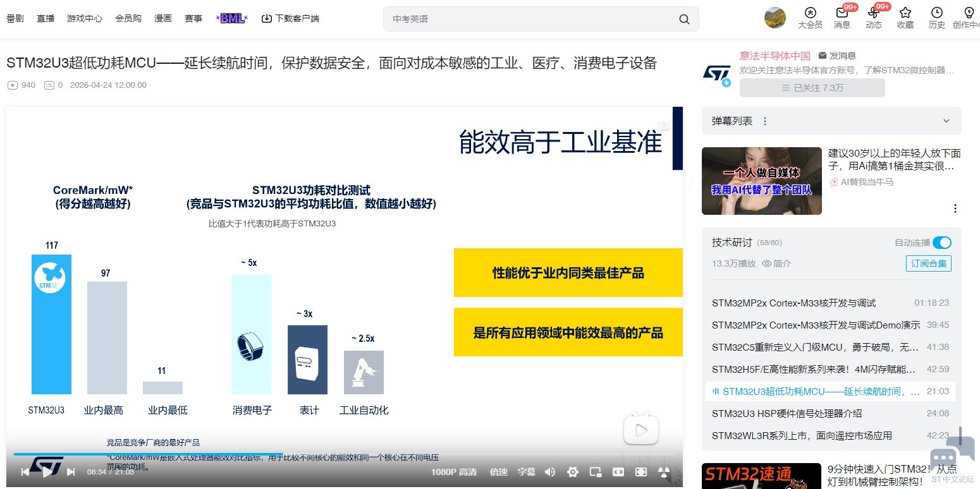Screen dimensions: 980x489
Task: Click the comment count icon below title
Action: pyautogui.click(x=49, y=85)
